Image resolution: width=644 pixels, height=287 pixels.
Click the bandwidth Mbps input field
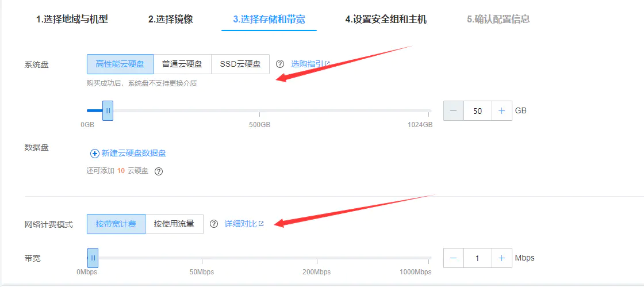coord(477,258)
